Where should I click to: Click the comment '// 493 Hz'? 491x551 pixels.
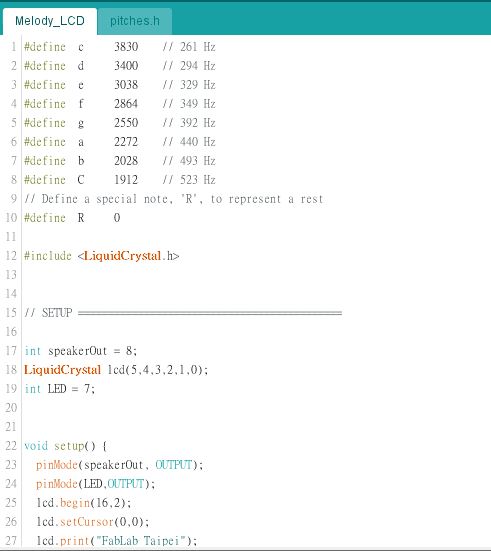point(189,161)
